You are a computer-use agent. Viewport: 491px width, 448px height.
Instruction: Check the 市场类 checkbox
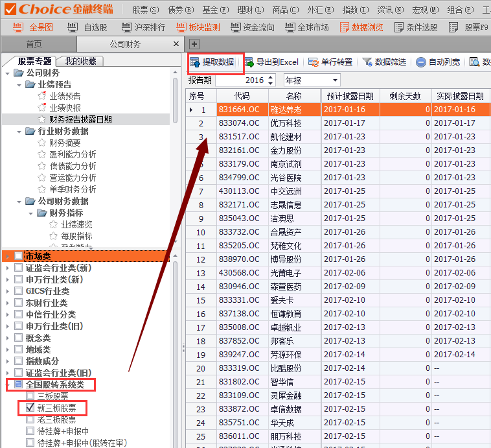(19, 256)
